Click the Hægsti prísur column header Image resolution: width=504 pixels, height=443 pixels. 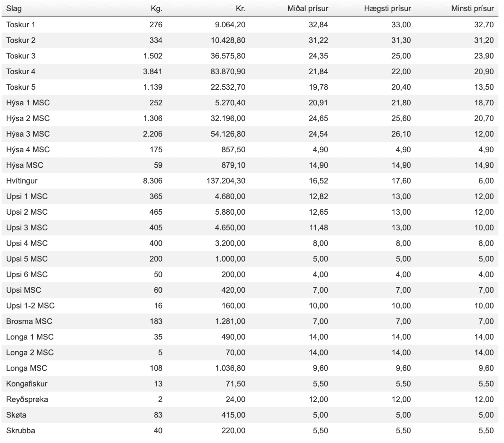tap(387, 8)
